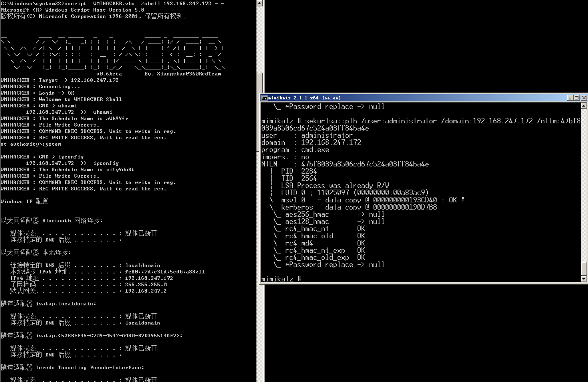The image size is (588, 382).
Task: Click the 'domain : 192.168.247.172' line in mimikatz
Action: [311, 143]
